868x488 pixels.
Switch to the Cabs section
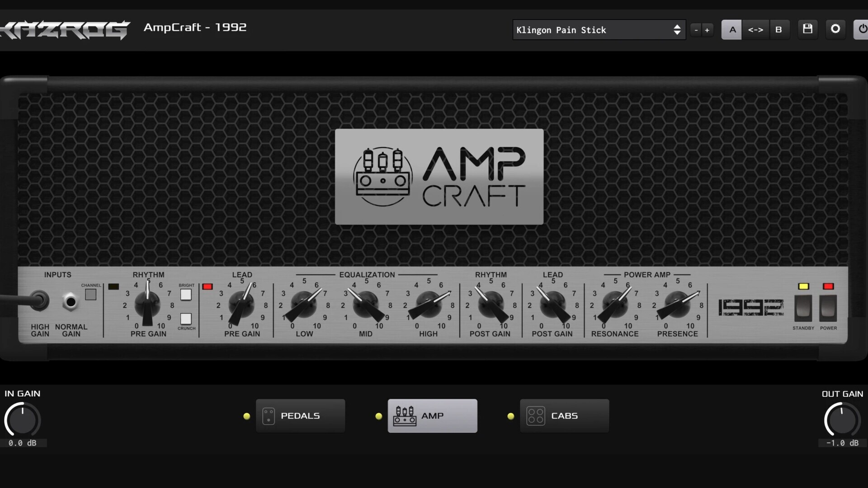tap(564, 416)
